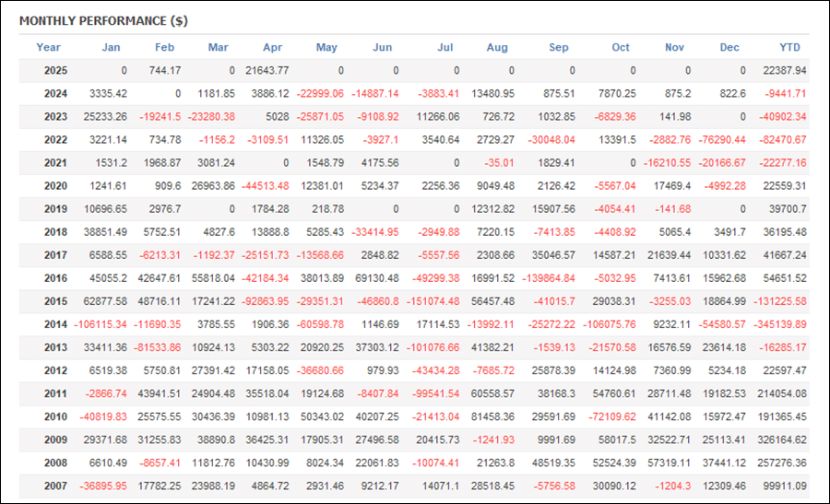This screenshot has height=504, width=830.
Task: Select the Jun column header
Action: coord(382,47)
